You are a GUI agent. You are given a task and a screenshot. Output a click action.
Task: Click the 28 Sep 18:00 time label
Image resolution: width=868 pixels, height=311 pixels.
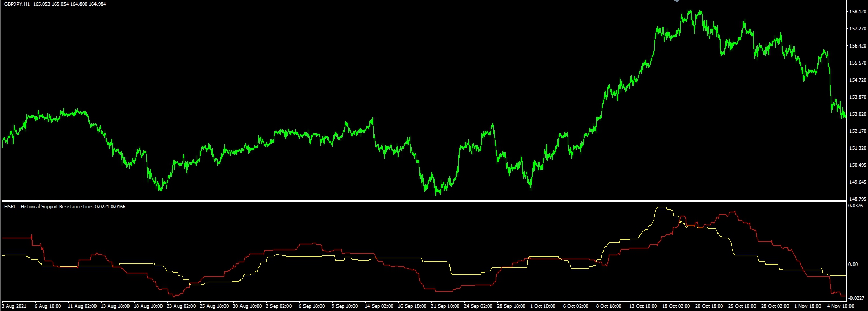[x=511, y=306]
